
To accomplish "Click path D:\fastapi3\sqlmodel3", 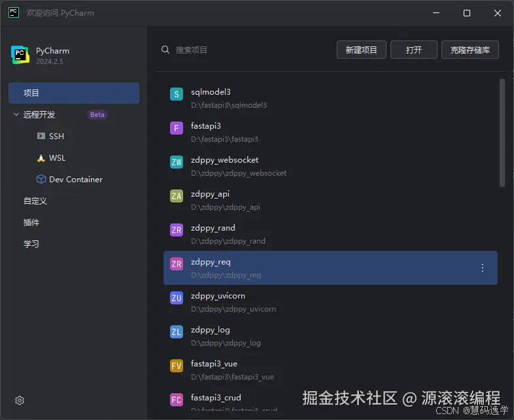I will pyautogui.click(x=229, y=105).
